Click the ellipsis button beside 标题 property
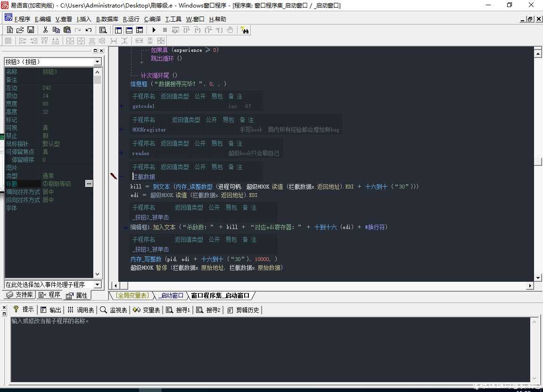This screenshot has width=543, height=392. pos(89,184)
